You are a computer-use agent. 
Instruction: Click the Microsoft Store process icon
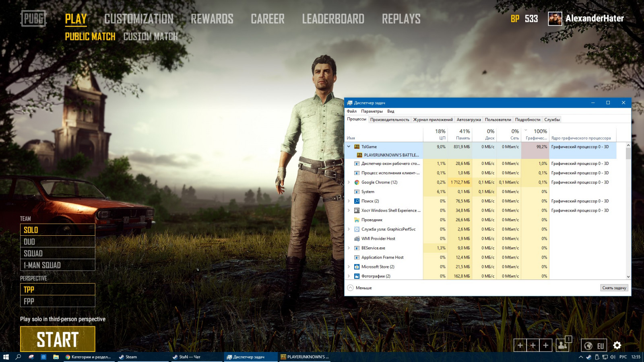357,267
